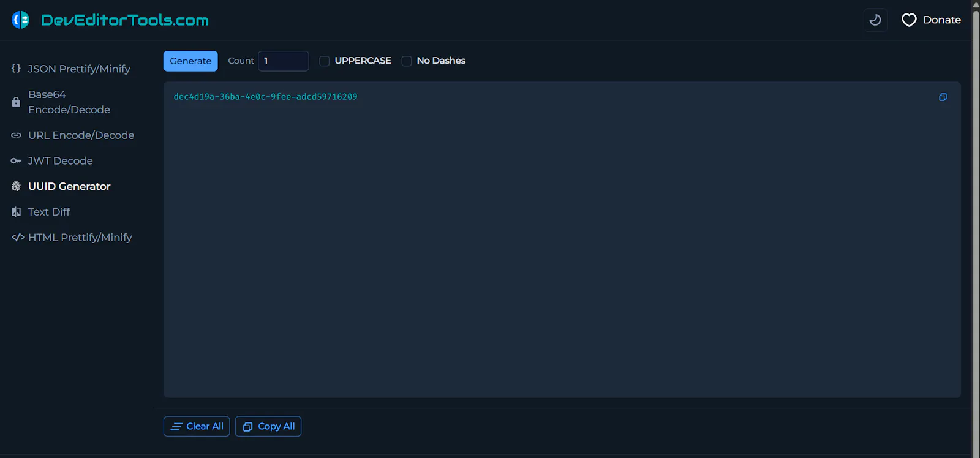Click the Generate button
980x458 pixels.
coord(190,61)
